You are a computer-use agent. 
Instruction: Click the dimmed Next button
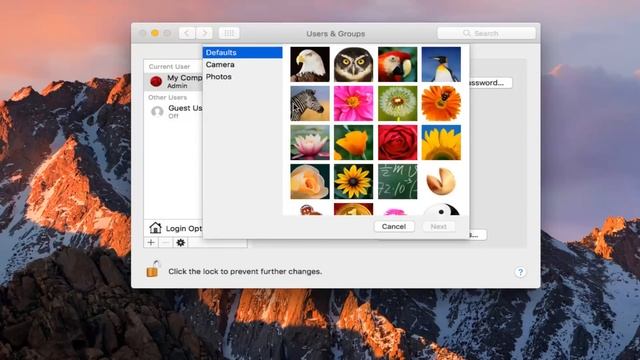tap(438, 227)
